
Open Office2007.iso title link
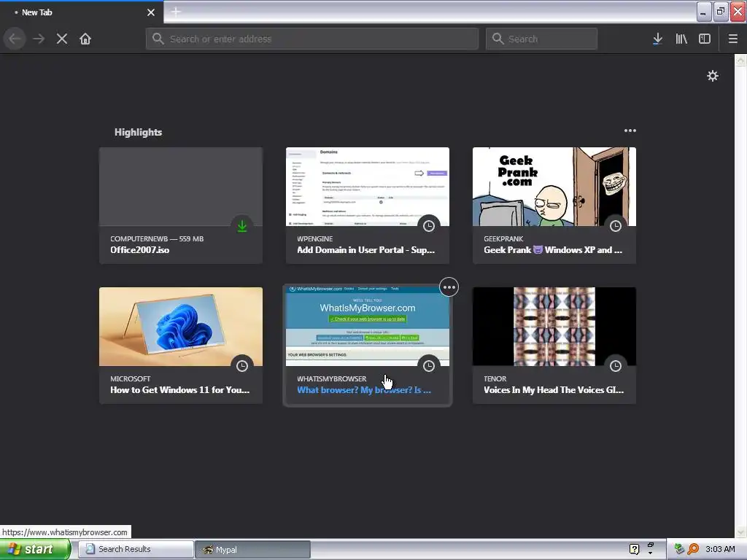[x=139, y=250]
